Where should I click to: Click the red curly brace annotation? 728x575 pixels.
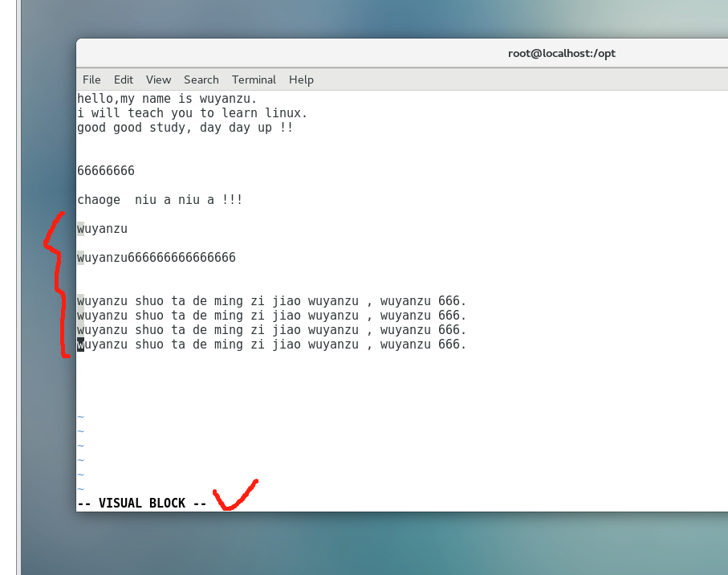tap(55, 283)
